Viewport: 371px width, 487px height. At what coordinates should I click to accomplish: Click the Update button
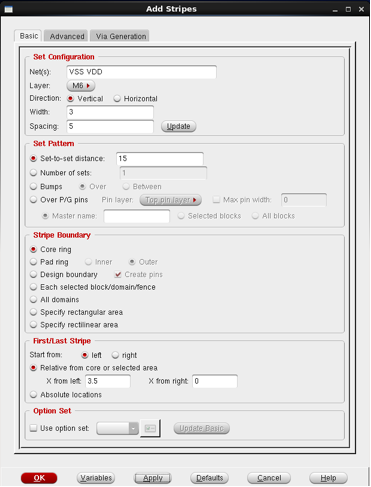(x=179, y=126)
